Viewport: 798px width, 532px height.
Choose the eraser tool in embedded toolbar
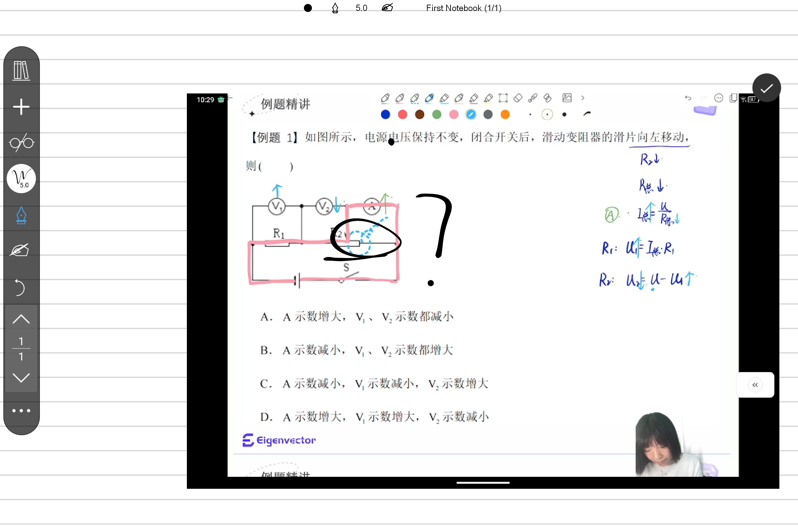point(518,98)
